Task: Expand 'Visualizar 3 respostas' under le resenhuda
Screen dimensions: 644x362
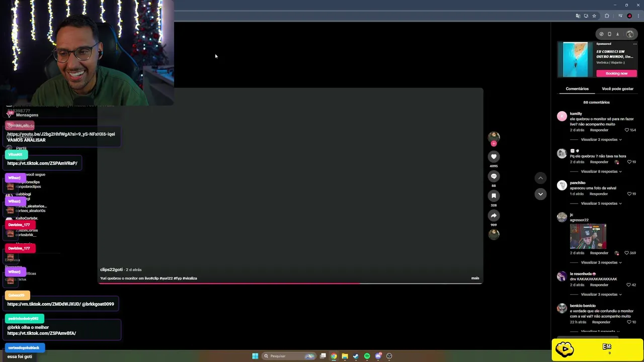Action: 601,295
